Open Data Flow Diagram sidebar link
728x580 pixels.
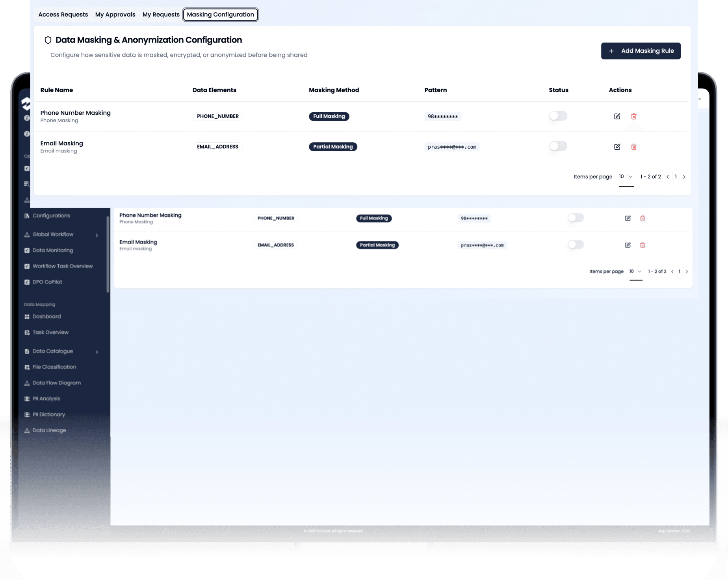pyautogui.click(x=57, y=383)
